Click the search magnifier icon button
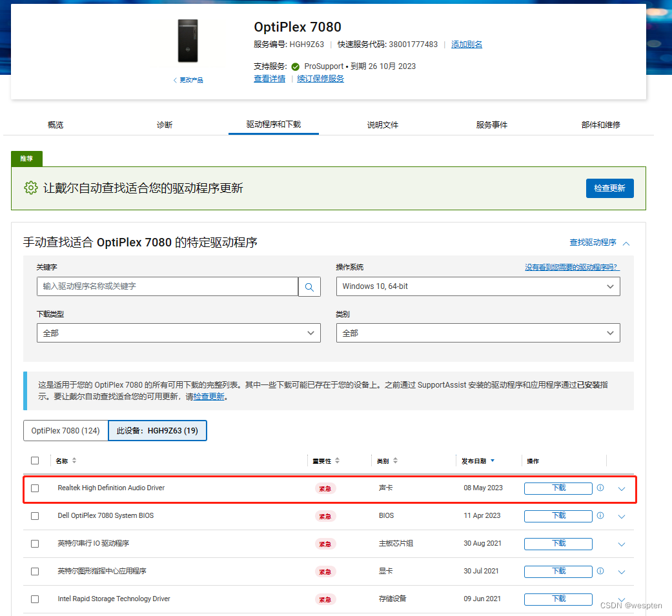This screenshot has height=616, width=672. point(309,286)
